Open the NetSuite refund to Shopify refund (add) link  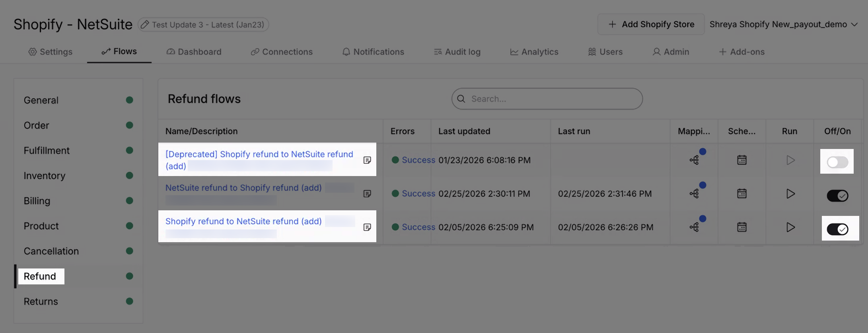[243, 188]
